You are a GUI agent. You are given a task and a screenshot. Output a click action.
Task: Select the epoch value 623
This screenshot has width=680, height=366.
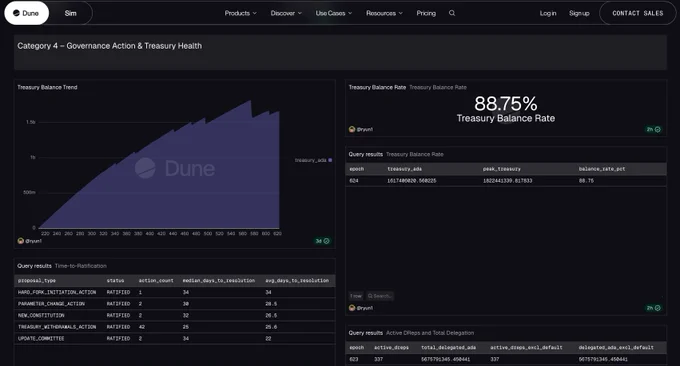click(x=354, y=359)
